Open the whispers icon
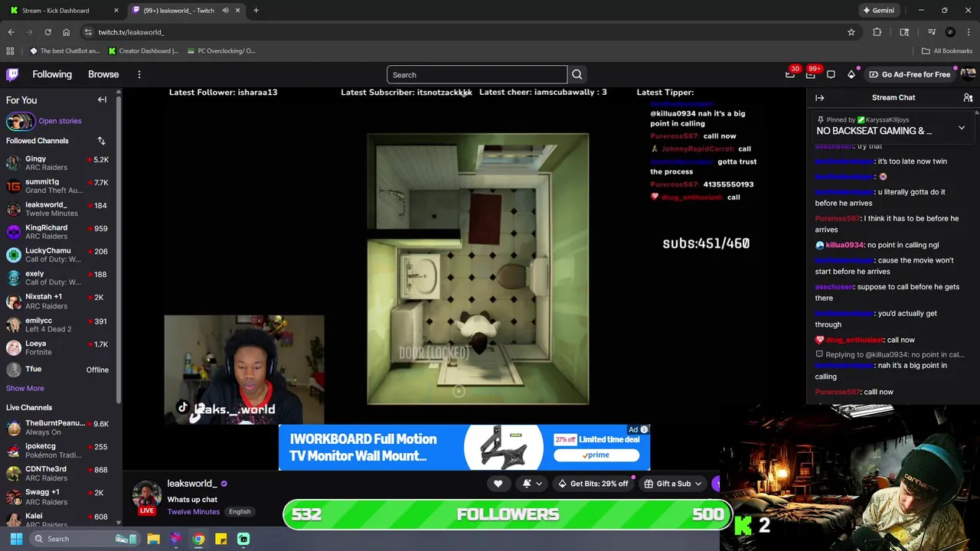 pos(831,74)
